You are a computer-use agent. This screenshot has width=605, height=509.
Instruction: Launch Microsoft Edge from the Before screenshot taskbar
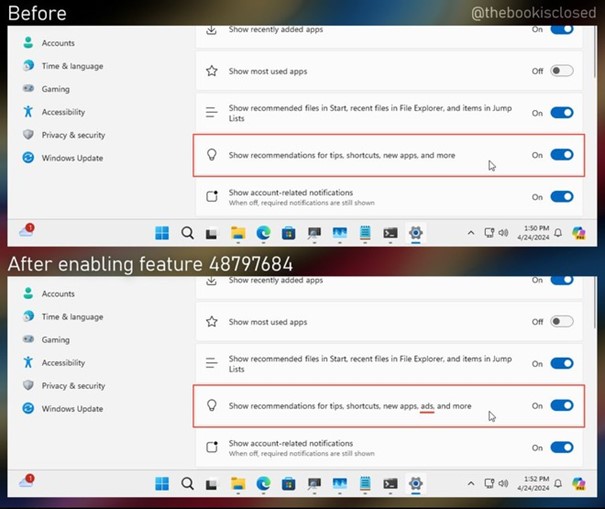(x=264, y=233)
